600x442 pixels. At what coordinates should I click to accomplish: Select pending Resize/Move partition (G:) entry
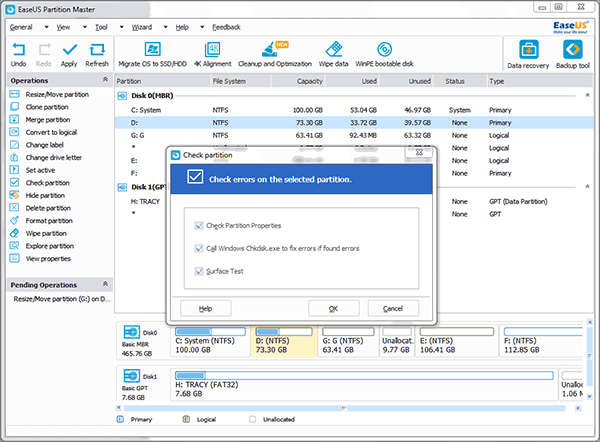click(x=62, y=299)
